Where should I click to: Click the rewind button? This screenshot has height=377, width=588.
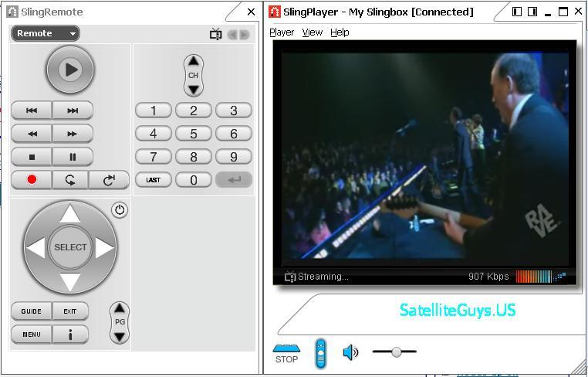(32, 134)
